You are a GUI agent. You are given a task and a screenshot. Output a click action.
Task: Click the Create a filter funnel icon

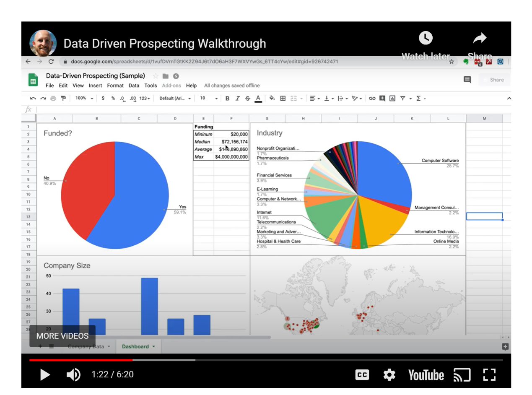coord(402,99)
